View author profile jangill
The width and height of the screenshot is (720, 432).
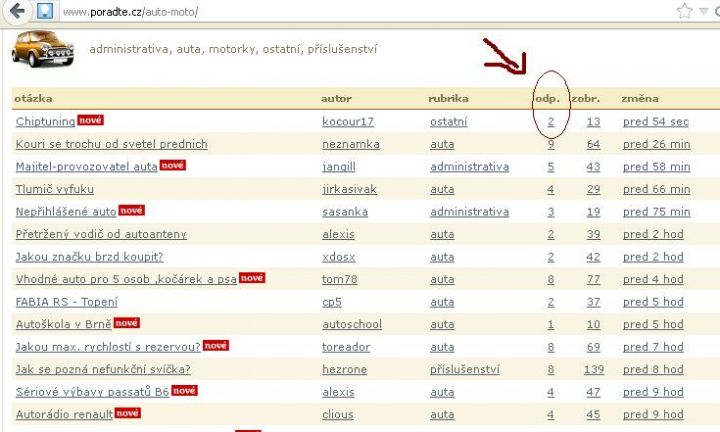(x=339, y=167)
